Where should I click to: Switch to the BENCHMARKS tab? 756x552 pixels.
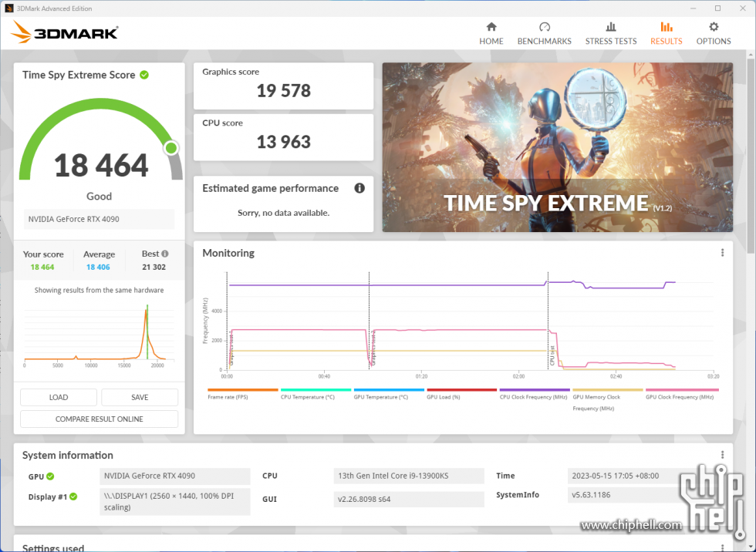(x=544, y=33)
